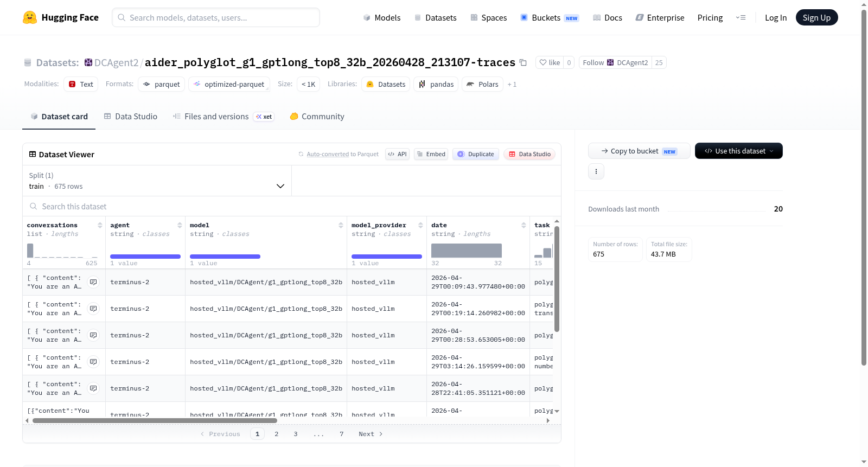Open the Files and versions tab
Screen dimensions: 868x467
click(x=224, y=117)
